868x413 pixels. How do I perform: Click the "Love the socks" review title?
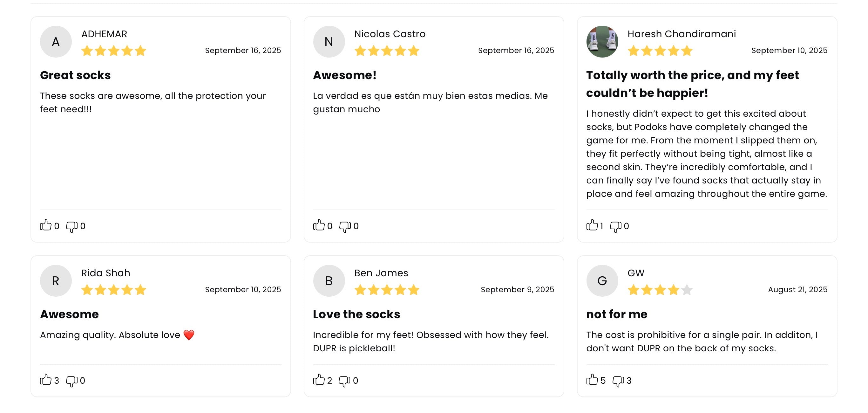click(356, 314)
